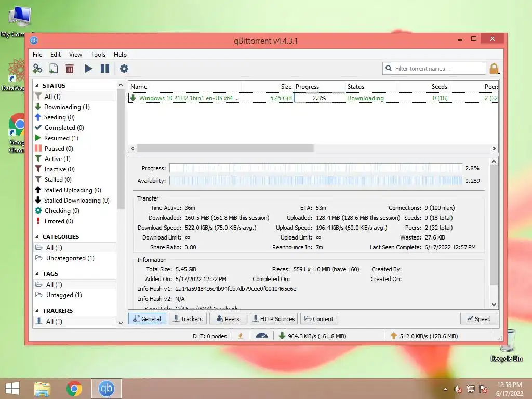Switch to the General tab
Image resolution: width=532 pixels, height=399 pixels.
[x=147, y=318]
